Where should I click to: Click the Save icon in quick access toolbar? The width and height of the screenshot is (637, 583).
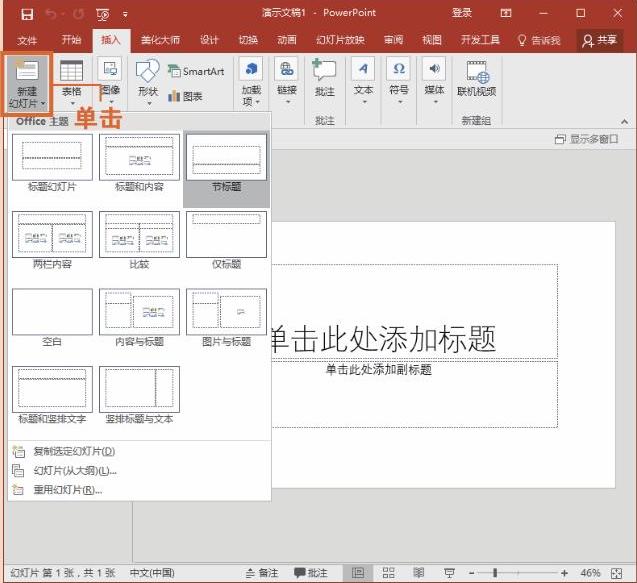click(x=27, y=15)
